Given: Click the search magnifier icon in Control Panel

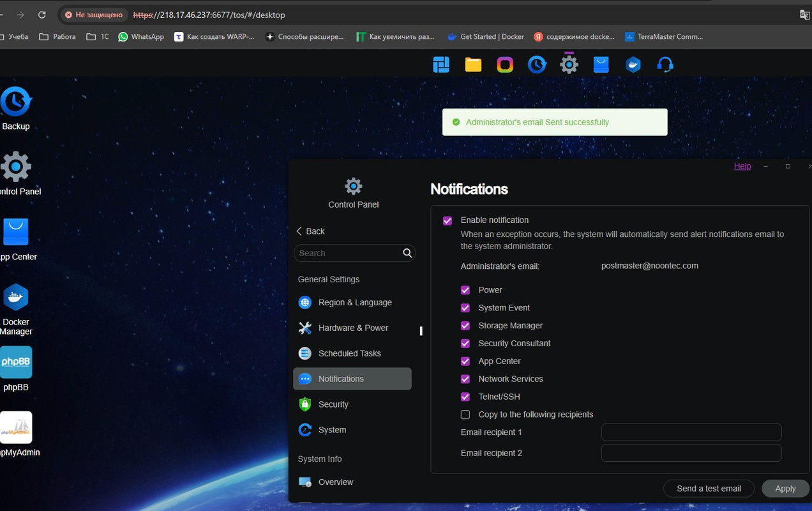Looking at the screenshot, I should click(x=407, y=253).
